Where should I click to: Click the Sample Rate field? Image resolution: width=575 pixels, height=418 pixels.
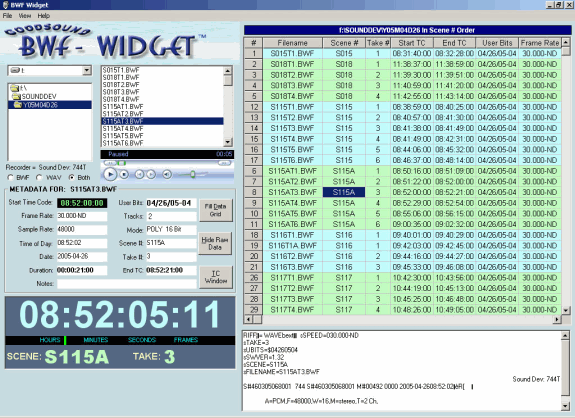click(x=82, y=230)
